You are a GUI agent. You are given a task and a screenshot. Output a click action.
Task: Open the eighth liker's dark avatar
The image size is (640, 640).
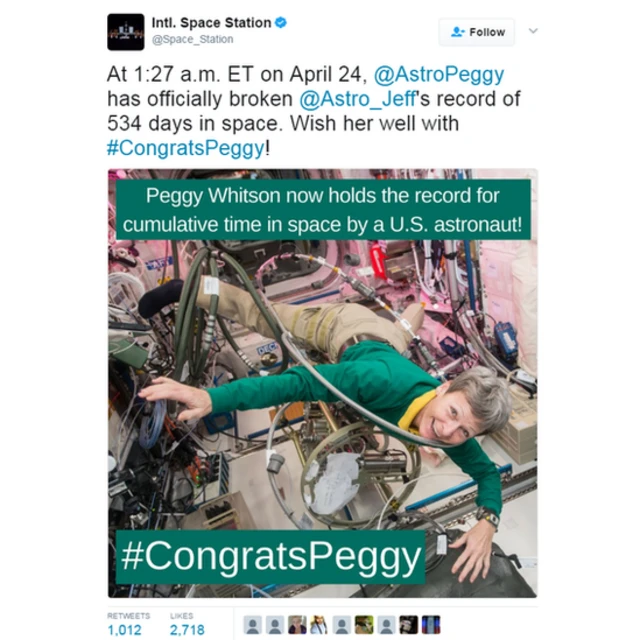(x=408, y=625)
